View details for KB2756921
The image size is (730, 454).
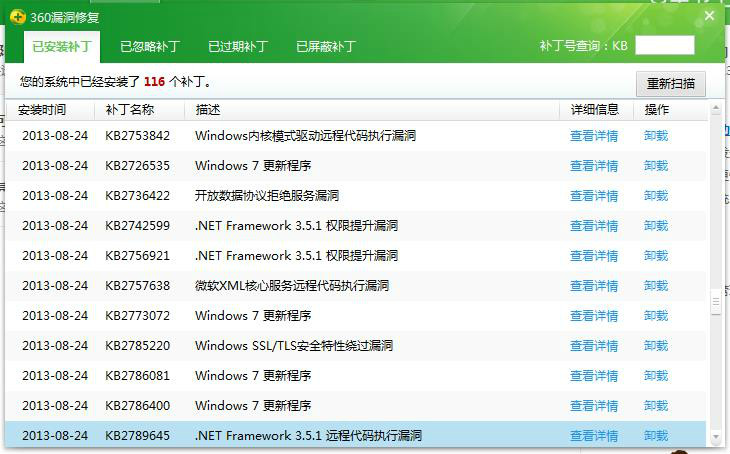594,256
